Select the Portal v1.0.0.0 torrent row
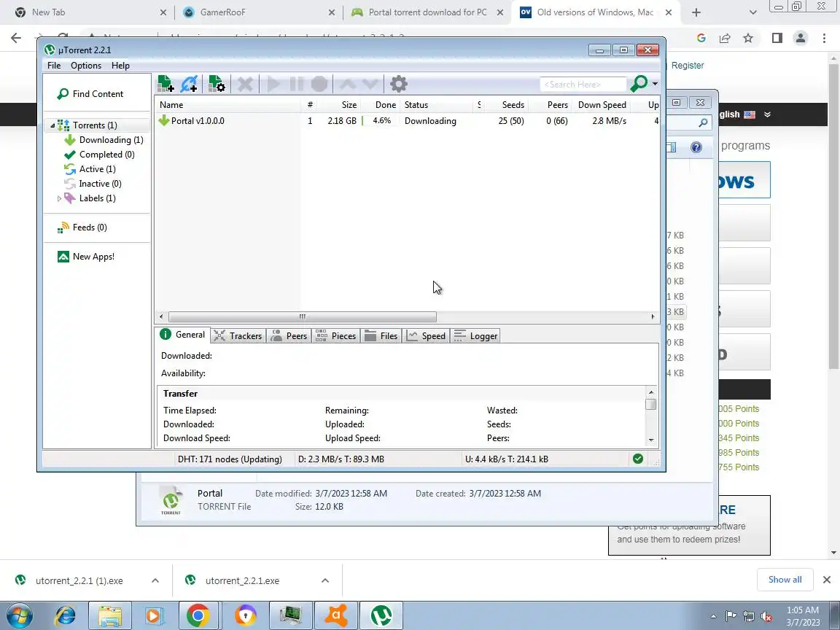Screen dimensions: 840x630 point(407,121)
